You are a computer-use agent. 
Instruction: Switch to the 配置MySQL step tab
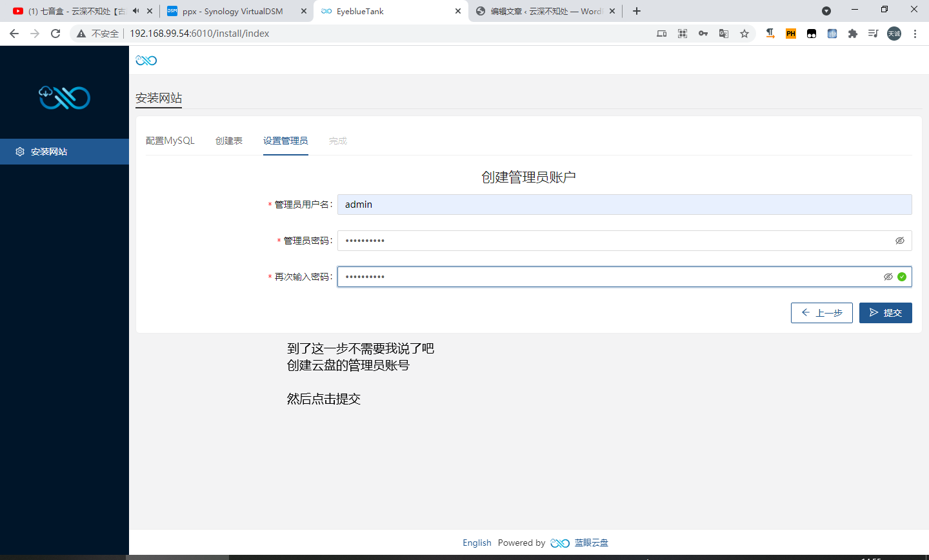(170, 140)
